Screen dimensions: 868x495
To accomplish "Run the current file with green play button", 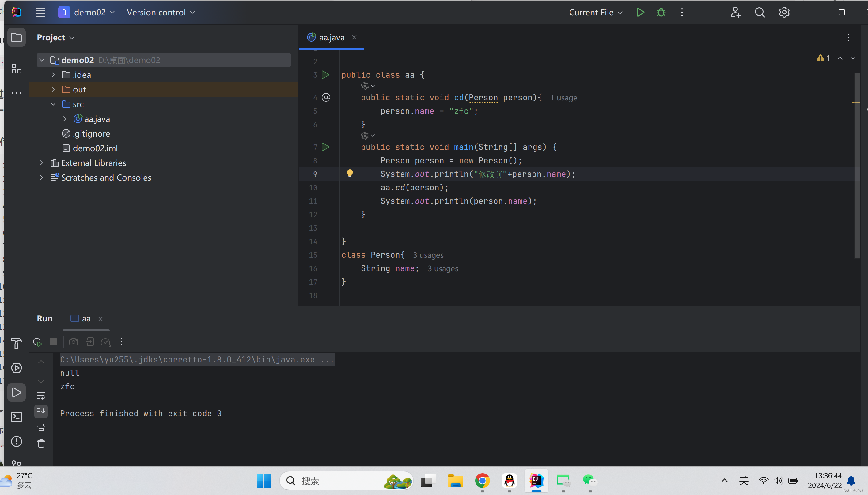I will coord(640,13).
